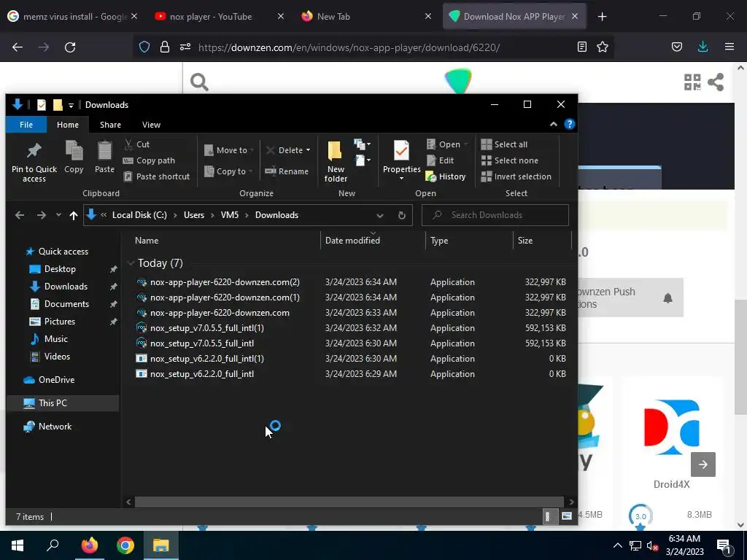Switch to the View ribbon tab
The height and width of the screenshot is (560, 747).
[151, 125]
